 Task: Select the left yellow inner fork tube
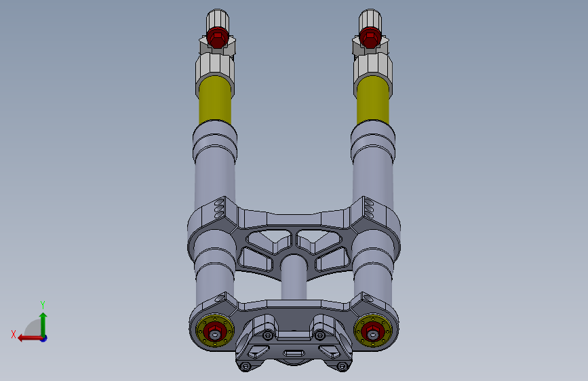point(215,100)
